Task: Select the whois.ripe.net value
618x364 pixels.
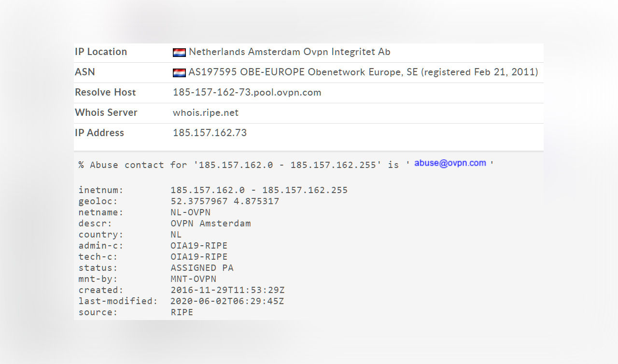Action: point(206,112)
